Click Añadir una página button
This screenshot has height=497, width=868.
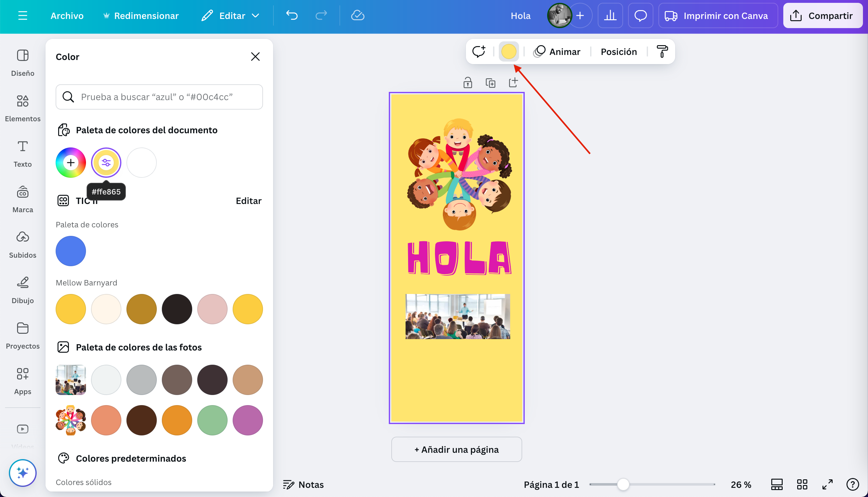[x=456, y=449]
